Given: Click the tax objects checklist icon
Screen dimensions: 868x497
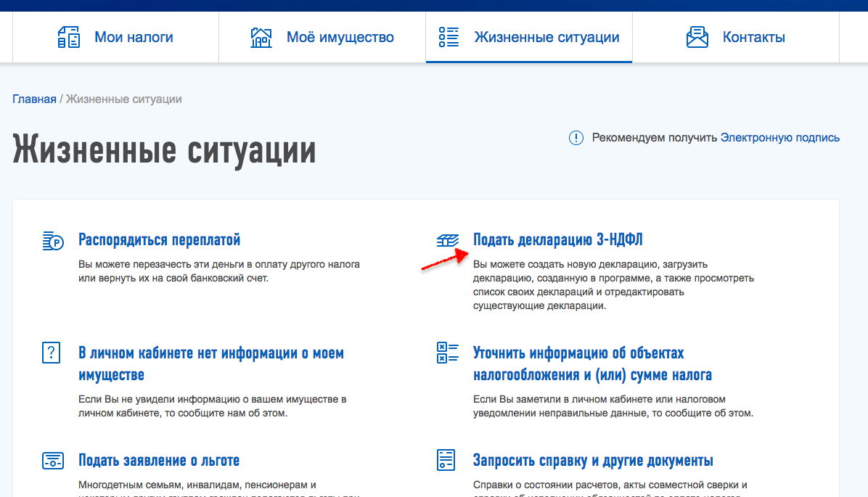Looking at the screenshot, I should pyautogui.click(x=447, y=353).
